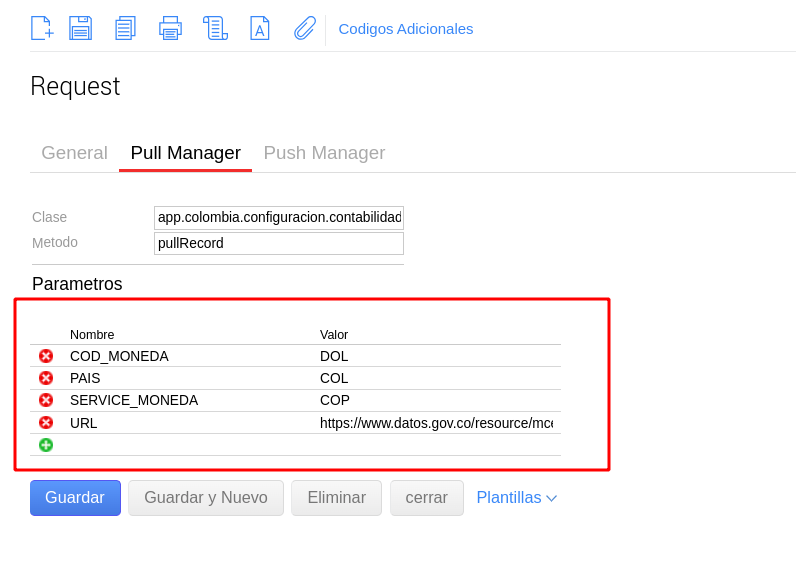Expand the Plantillas dropdown
Viewport: 796px width, 562px height.
pyautogui.click(x=516, y=498)
